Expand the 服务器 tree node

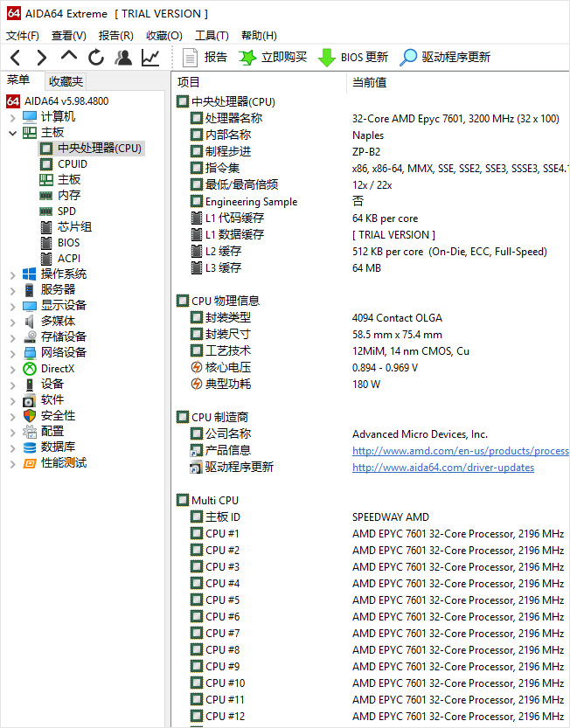(x=12, y=291)
